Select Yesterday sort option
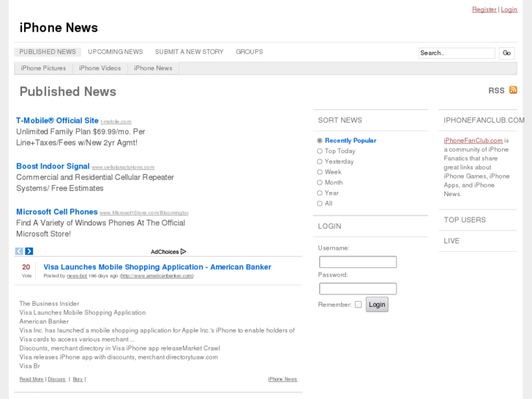 click(320, 162)
